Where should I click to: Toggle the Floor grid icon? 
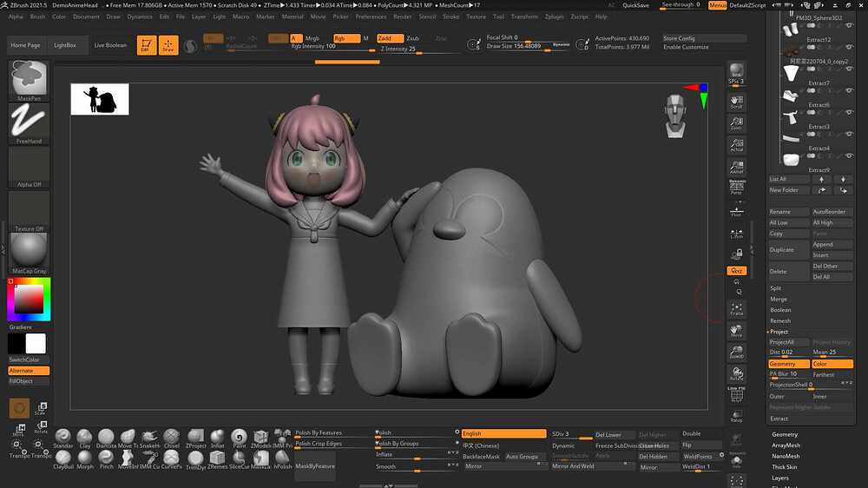(736, 211)
